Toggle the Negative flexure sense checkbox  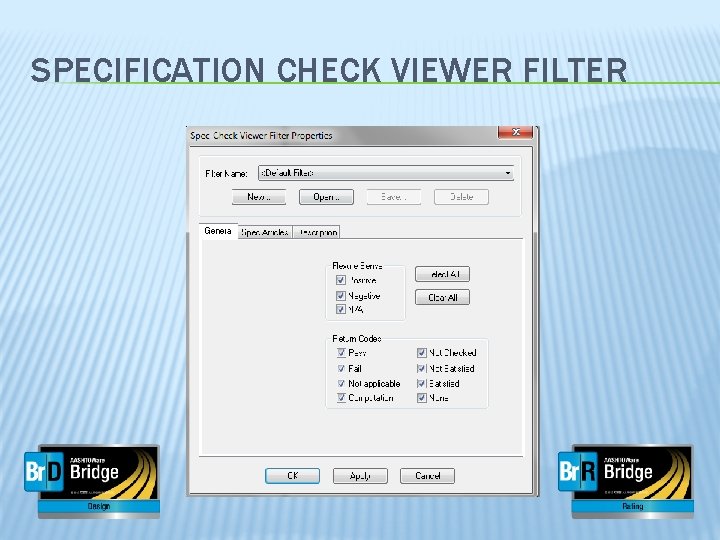[341, 296]
